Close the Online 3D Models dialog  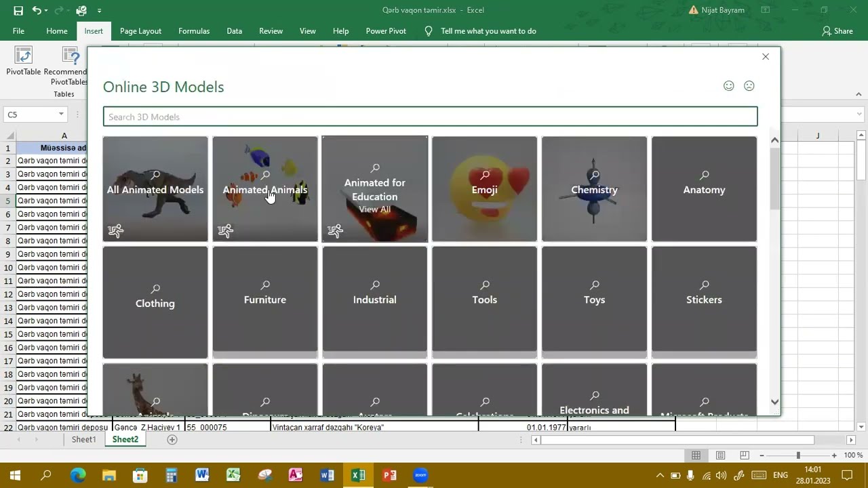click(x=766, y=57)
